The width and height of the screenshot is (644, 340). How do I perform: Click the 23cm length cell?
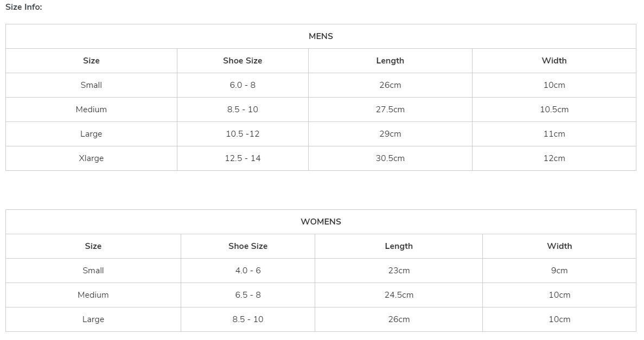pyautogui.click(x=399, y=271)
